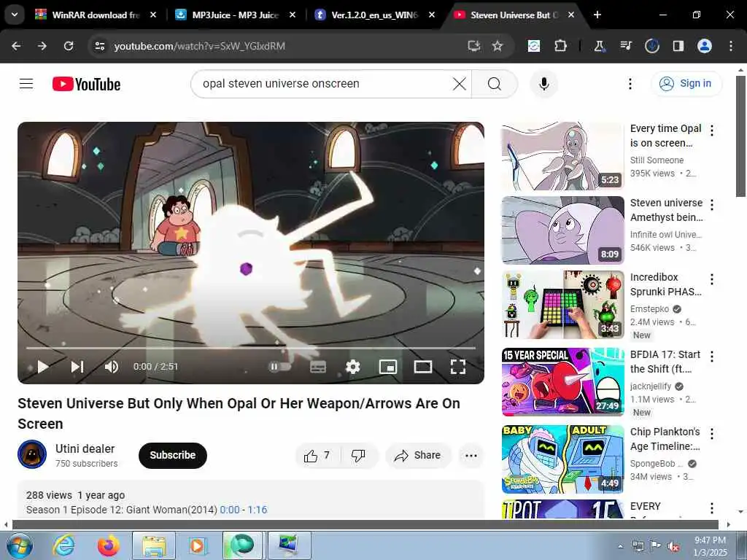747x560 pixels.
Task: Open the tab search dropdown arrow
Action: [x=15, y=15]
